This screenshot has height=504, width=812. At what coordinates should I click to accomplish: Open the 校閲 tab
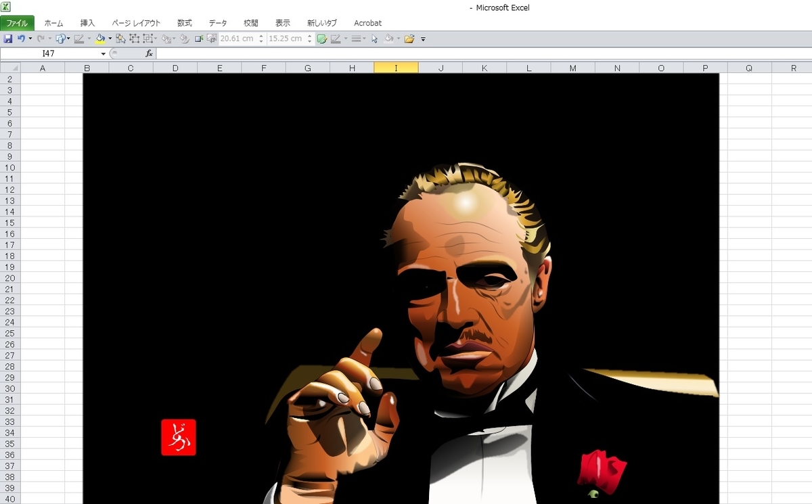(x=251, y=23)
